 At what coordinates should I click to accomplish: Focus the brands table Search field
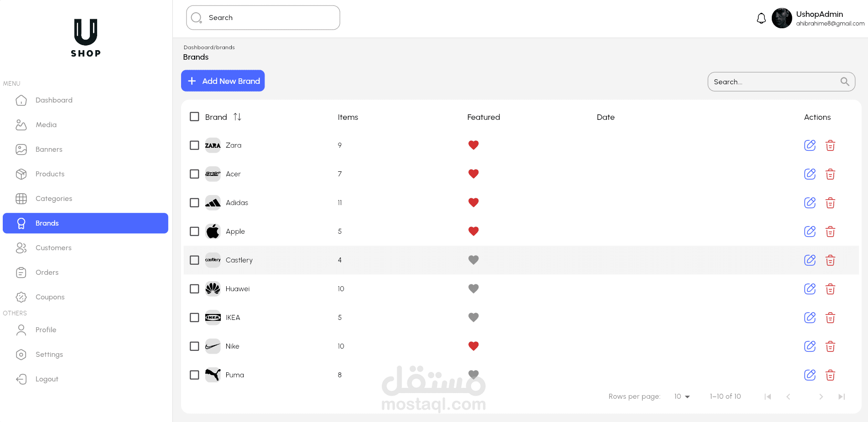click(781, 82)
